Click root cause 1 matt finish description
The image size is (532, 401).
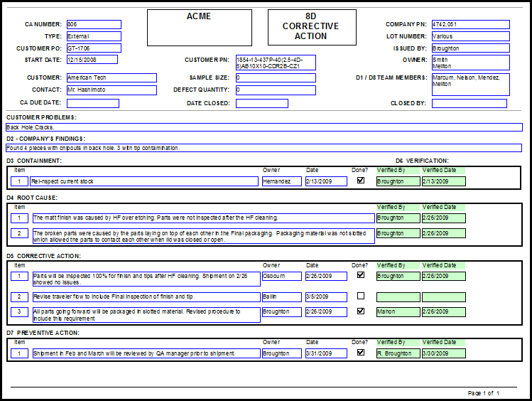coord(204,218)
